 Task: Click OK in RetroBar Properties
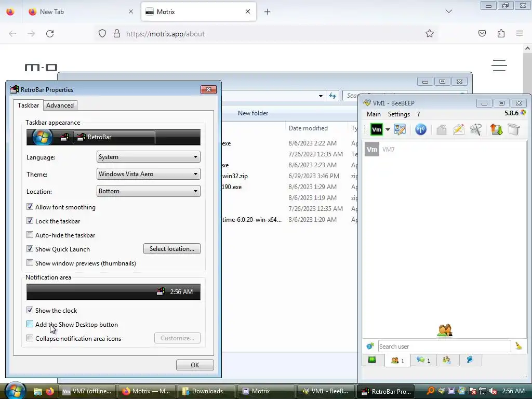[195, 365]
